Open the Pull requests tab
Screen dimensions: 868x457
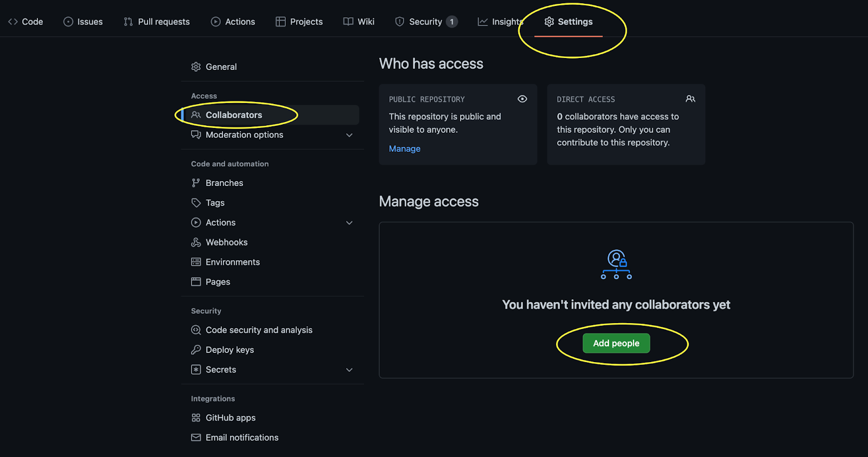pyautogui.click(x=157, y=22)
